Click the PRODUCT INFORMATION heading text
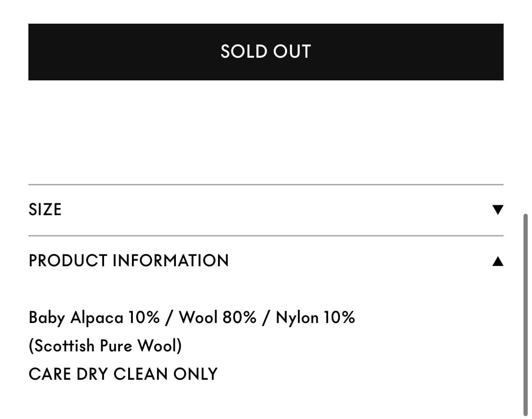 tap(129, 261)
